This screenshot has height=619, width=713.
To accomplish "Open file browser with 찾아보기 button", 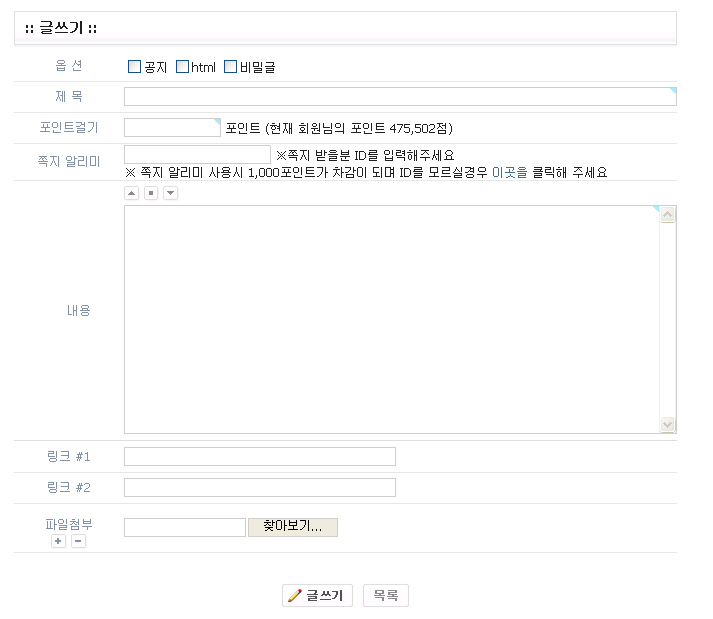I will coord(293,527).
